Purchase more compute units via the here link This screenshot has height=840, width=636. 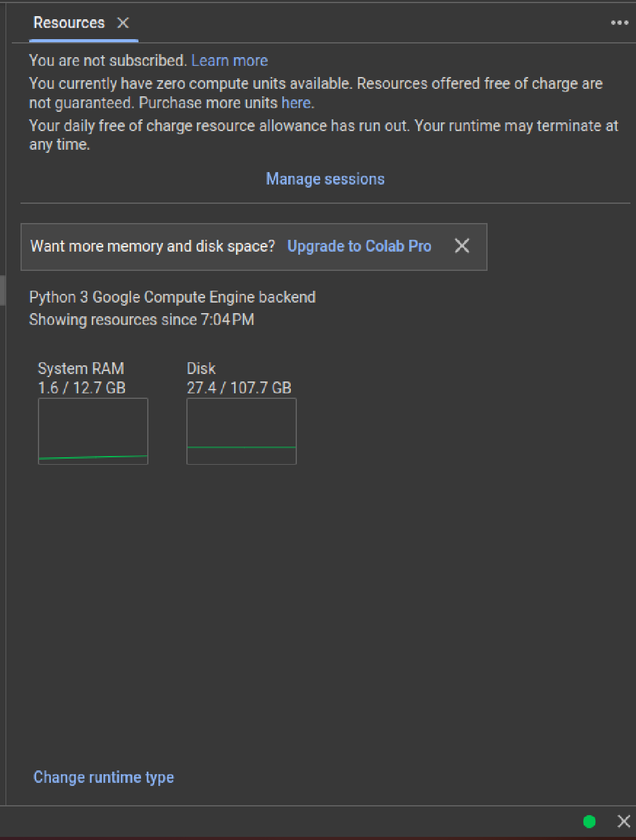[295, 103]
